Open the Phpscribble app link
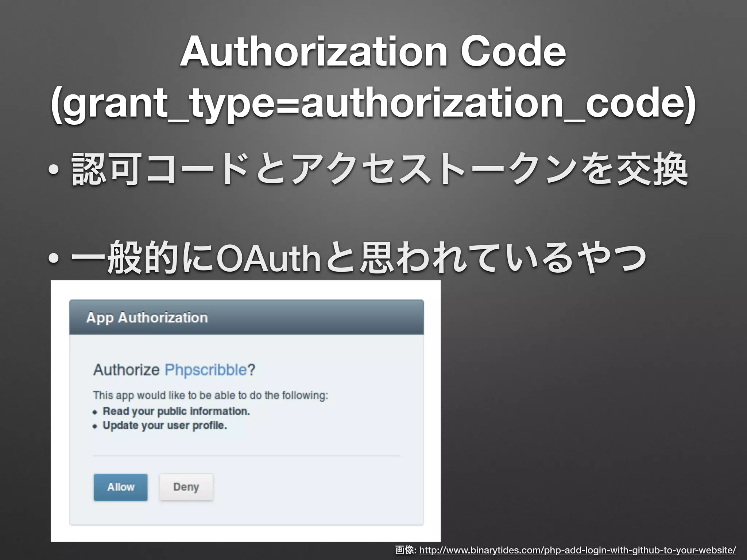This screenshot has height=560, width=747. coord(206,370)
